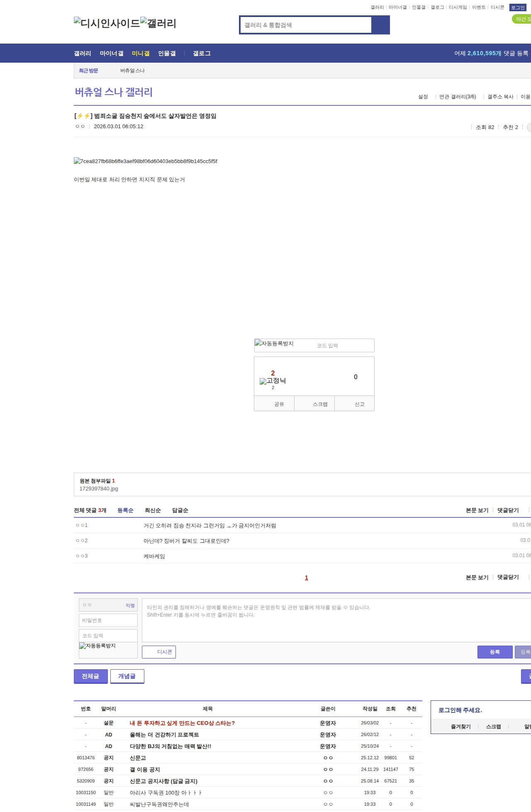The width and height of the screenshot is (531, 812).
Task: Click the 갤러리 logo beside the site logo
Action: (x=158, y=23)
